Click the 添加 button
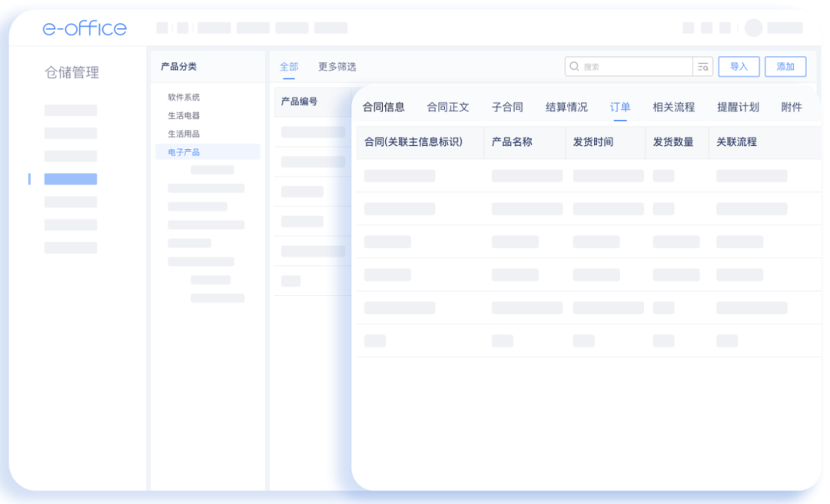Screen dimensions: 830x504 (x=785, y=67)
